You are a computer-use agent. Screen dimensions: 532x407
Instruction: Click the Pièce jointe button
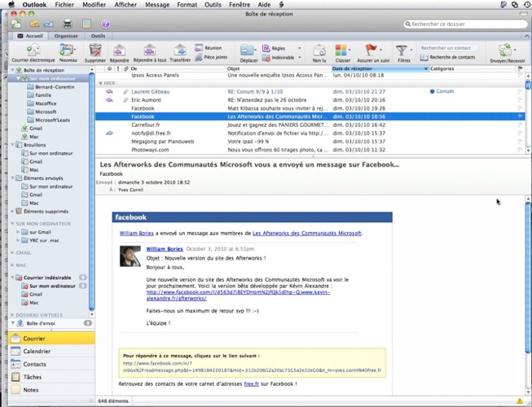pos(211,57)
